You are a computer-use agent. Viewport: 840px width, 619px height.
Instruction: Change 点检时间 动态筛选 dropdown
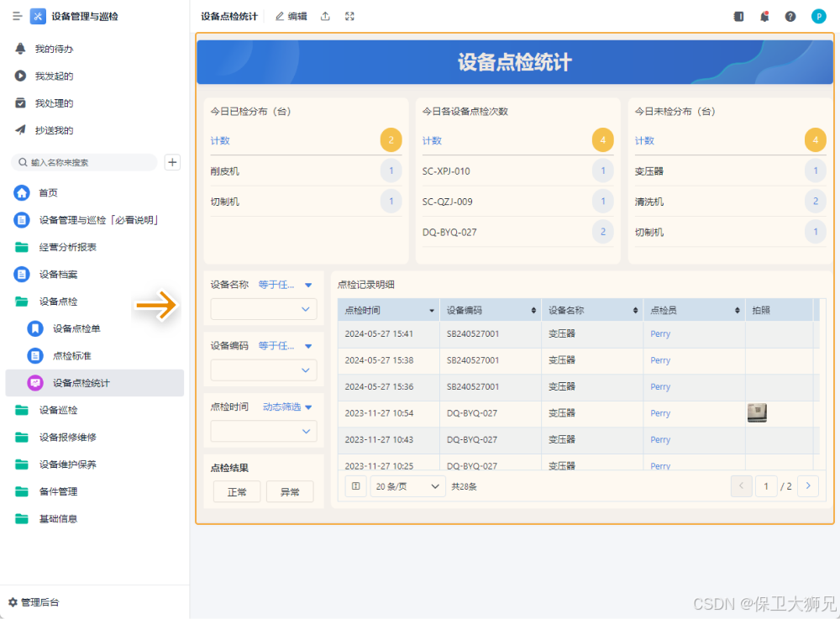(287, 407)
